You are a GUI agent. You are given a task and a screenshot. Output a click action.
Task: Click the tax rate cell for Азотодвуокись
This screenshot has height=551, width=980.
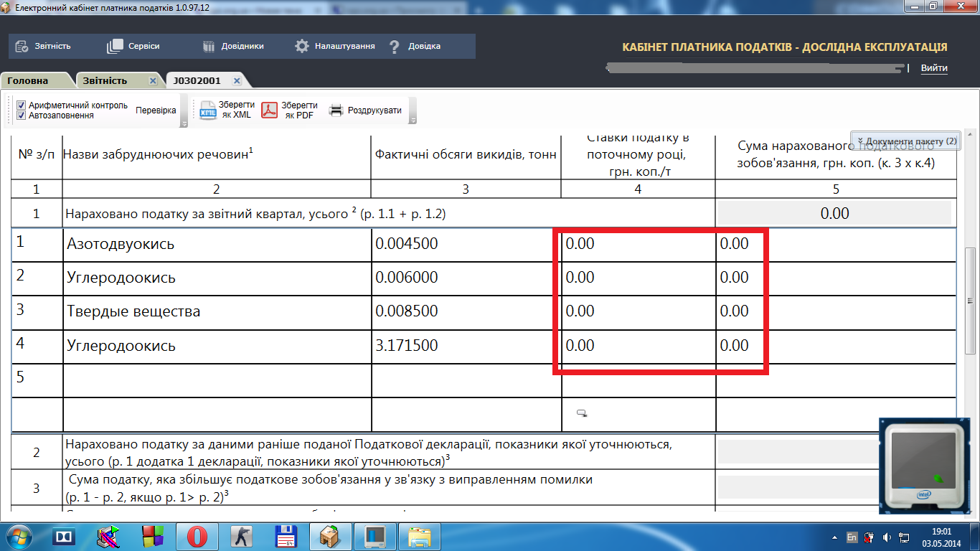637,244
